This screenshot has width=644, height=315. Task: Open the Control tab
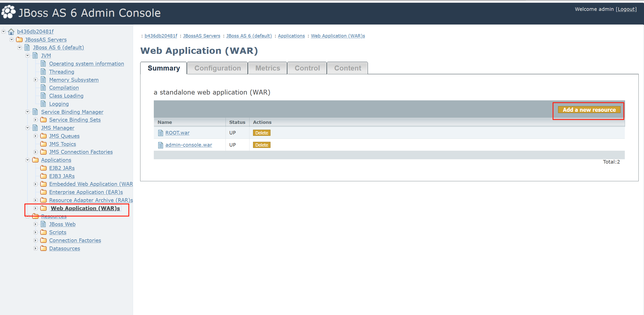point(307,68)
